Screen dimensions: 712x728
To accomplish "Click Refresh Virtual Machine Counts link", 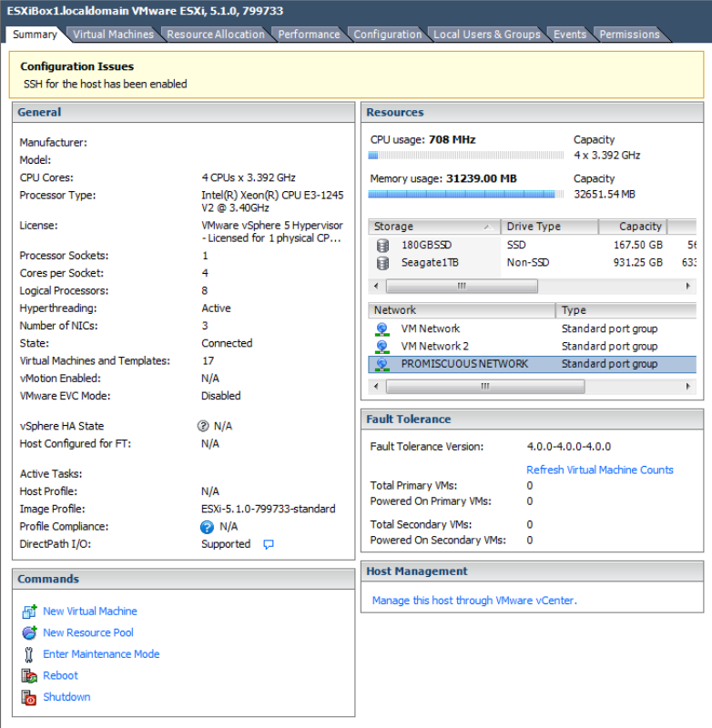I will point(599,470).
